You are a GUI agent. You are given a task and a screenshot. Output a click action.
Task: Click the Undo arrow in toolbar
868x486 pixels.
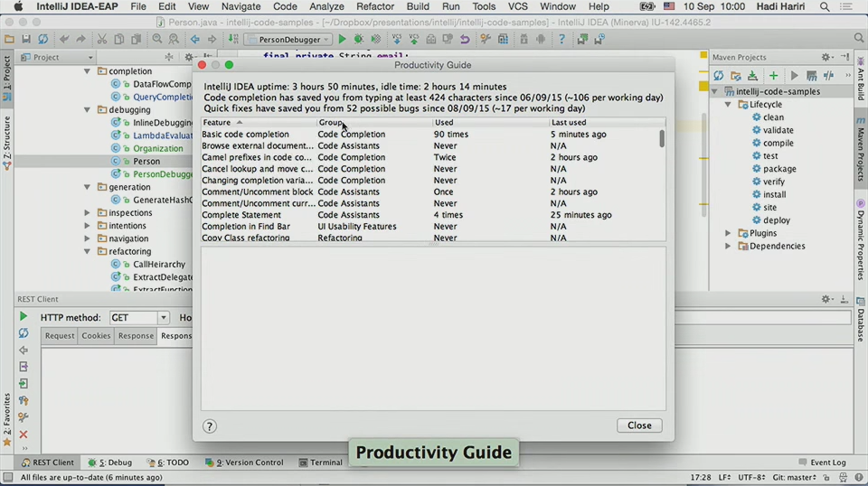63,39
